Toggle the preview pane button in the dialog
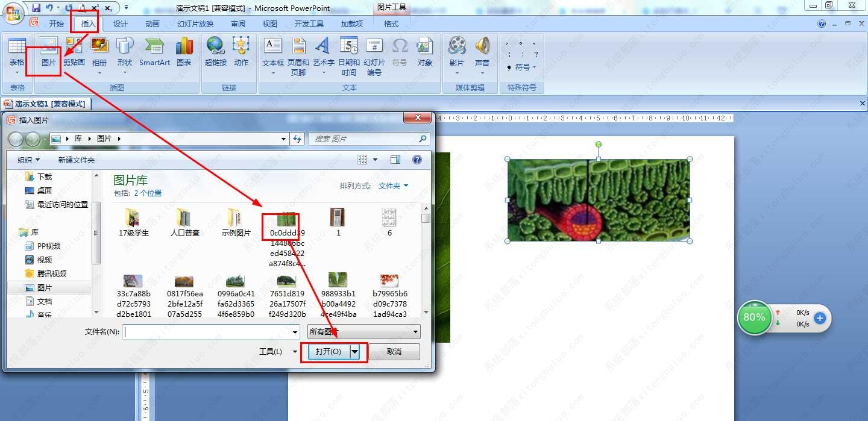The width and height of the screenshot is (868, 421). (x=395, y=160)
